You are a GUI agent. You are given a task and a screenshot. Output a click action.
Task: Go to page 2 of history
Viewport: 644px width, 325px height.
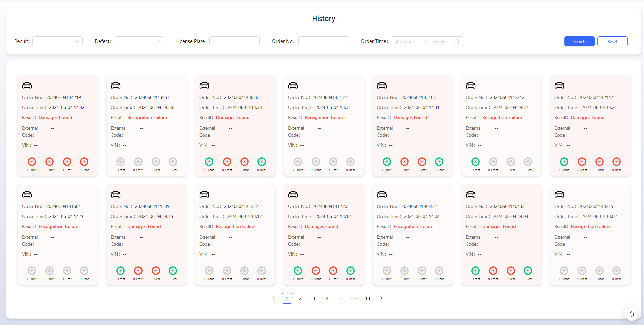point(300,298)
